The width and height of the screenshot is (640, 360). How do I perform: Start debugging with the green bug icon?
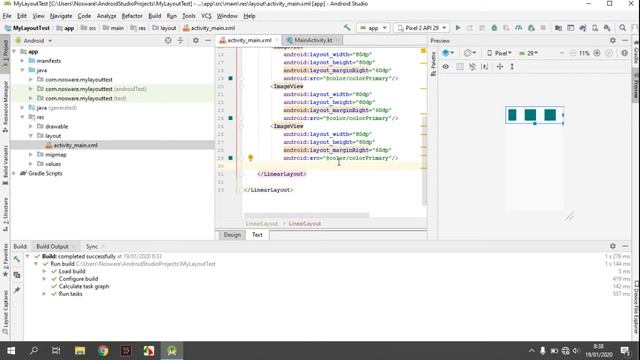pos(494,28)
